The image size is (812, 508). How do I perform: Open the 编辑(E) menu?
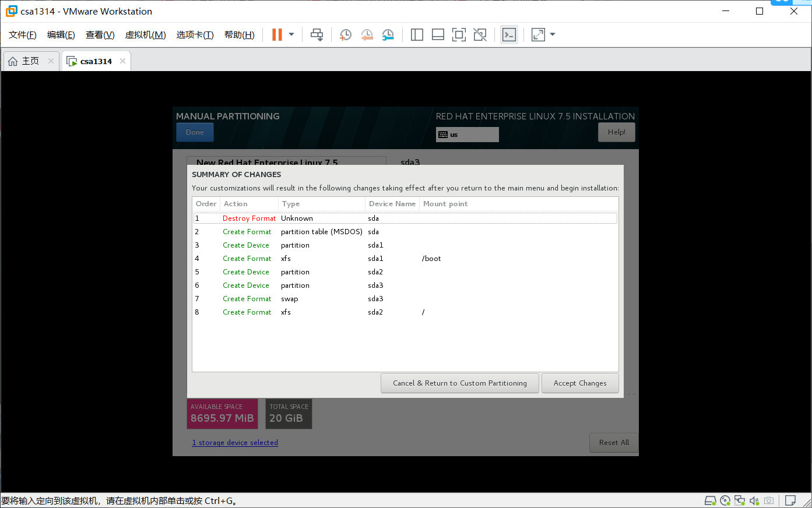click(x=61, y=35)
